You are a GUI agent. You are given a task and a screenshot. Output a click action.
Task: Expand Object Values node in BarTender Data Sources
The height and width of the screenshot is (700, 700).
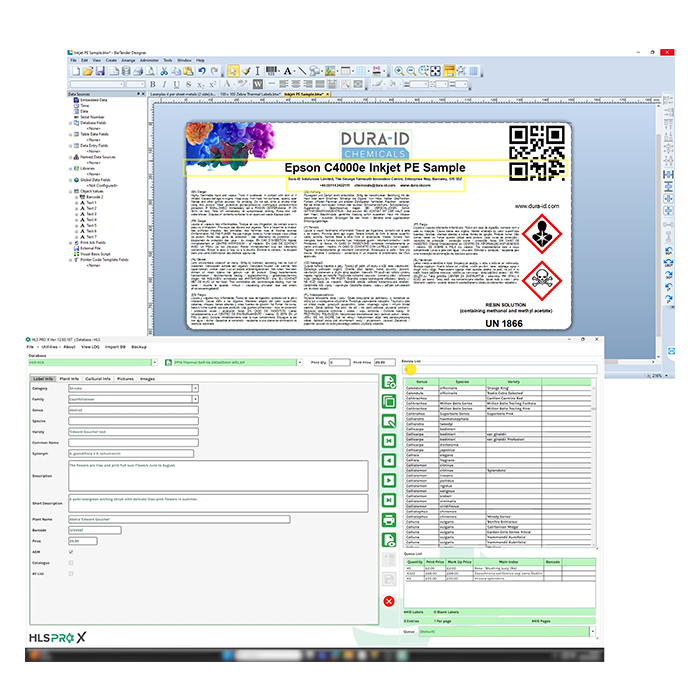(x=71, y=192)
